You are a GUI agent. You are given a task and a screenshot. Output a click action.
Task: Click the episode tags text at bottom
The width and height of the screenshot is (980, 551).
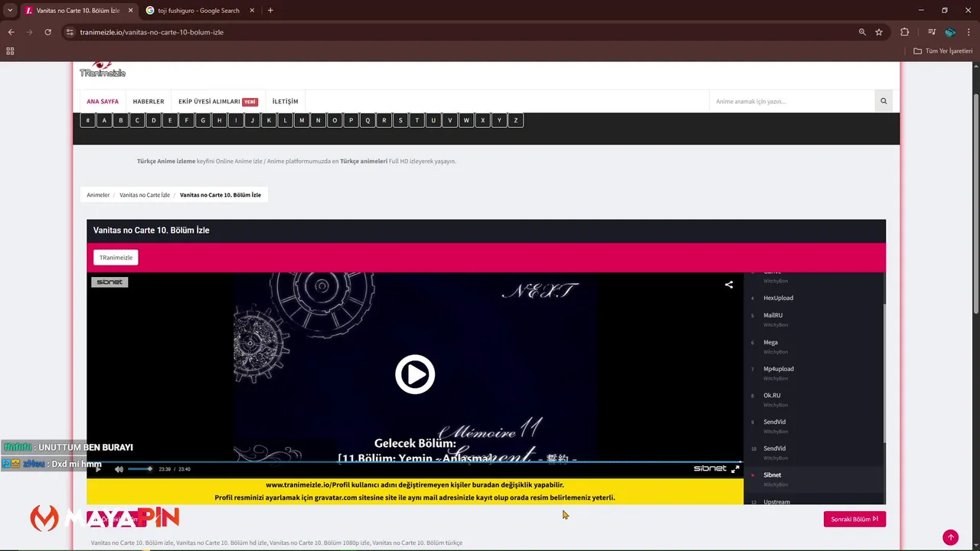pos(276,543)
